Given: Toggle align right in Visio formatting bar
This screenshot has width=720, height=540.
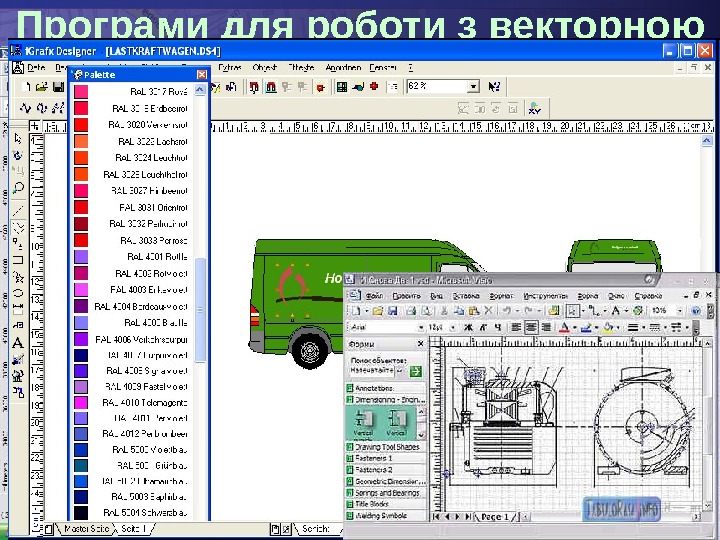Looking at the screenshot, I should (x=546, y=327).
